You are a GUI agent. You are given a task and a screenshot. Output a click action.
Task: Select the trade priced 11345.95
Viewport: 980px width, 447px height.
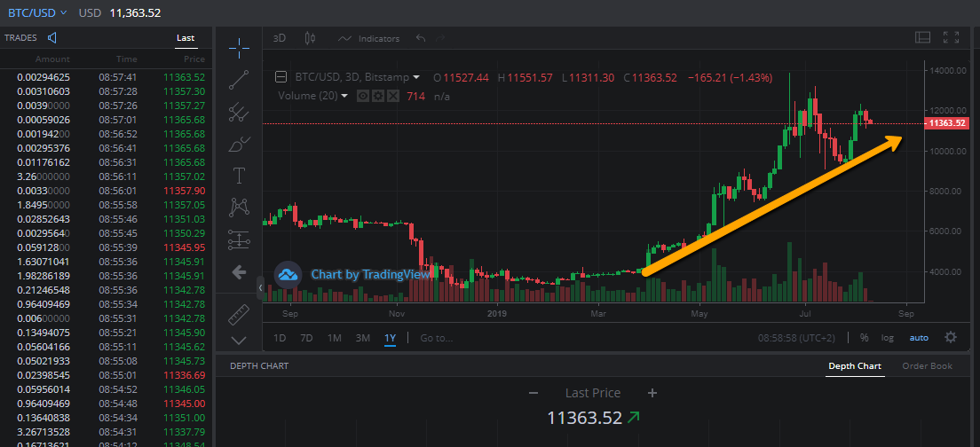point(107,247)
